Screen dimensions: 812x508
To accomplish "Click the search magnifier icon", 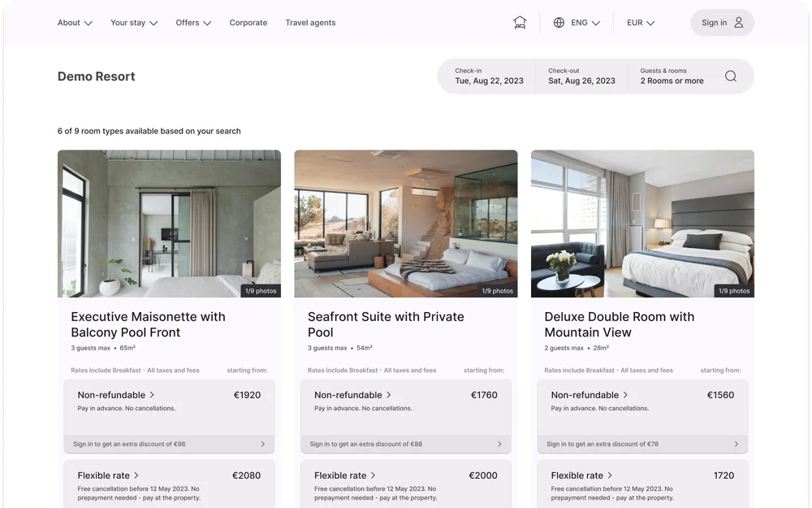I will click(x=731, y=76).
